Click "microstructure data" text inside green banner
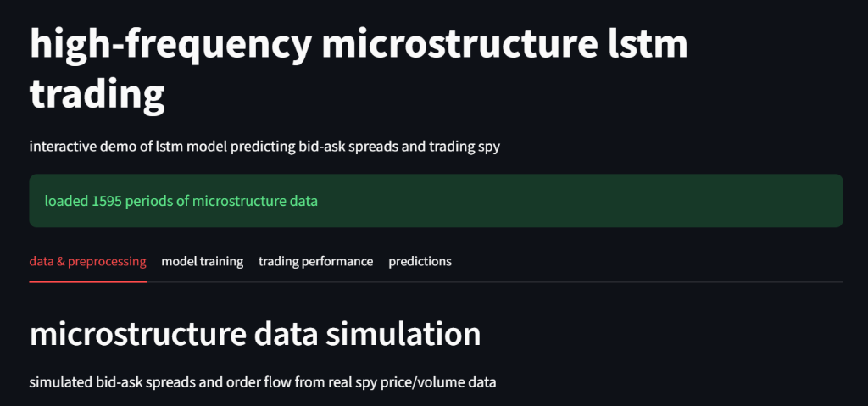This screenshot has height=406, width=868. (255, 201)
